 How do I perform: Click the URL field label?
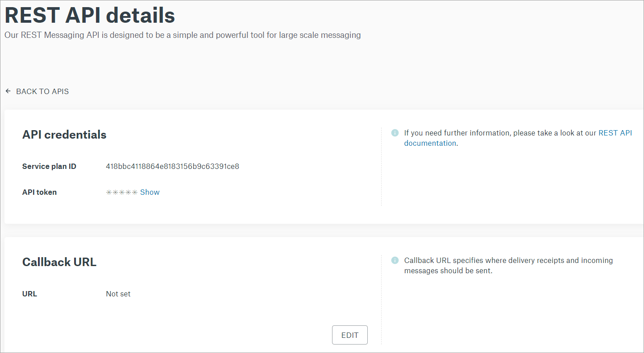(29, 294)
